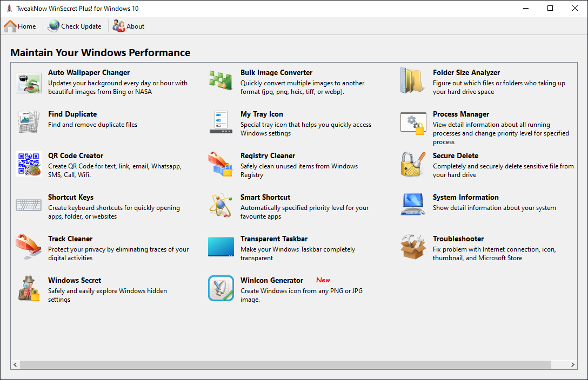Select the System Information monitor icon

click(x=413, y=205)
